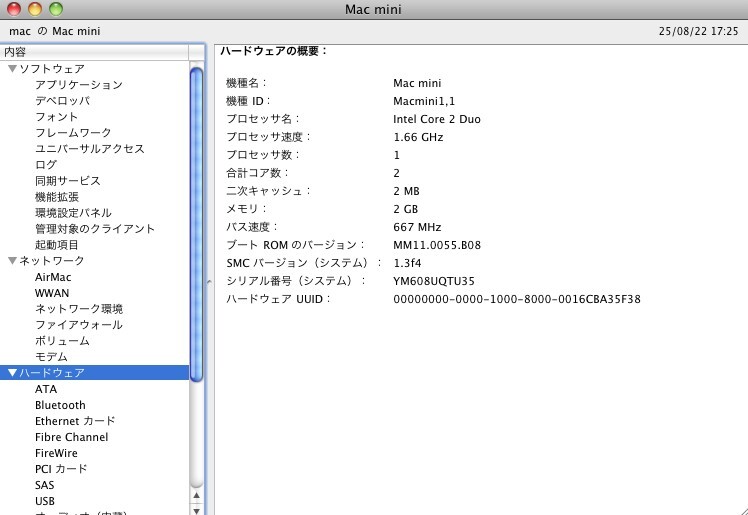The height and width of the screenshot is (515, 748).
Task: Collapse the ネットワーク section triangle
Action: (x=12, y=261)
